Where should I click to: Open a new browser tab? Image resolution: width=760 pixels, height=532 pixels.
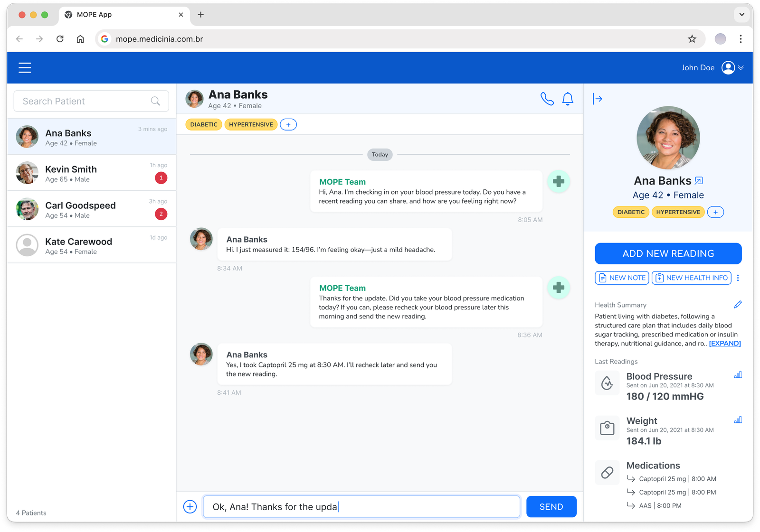201,15
